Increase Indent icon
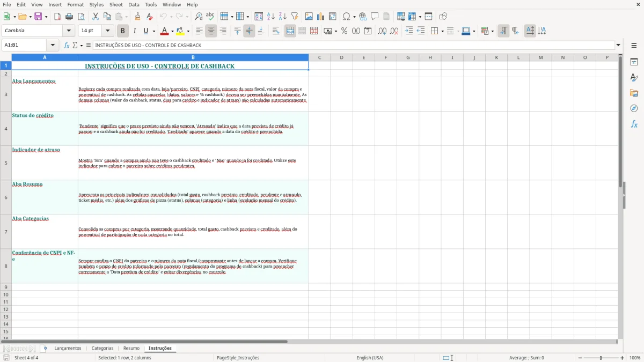 (x=409, y=31)
